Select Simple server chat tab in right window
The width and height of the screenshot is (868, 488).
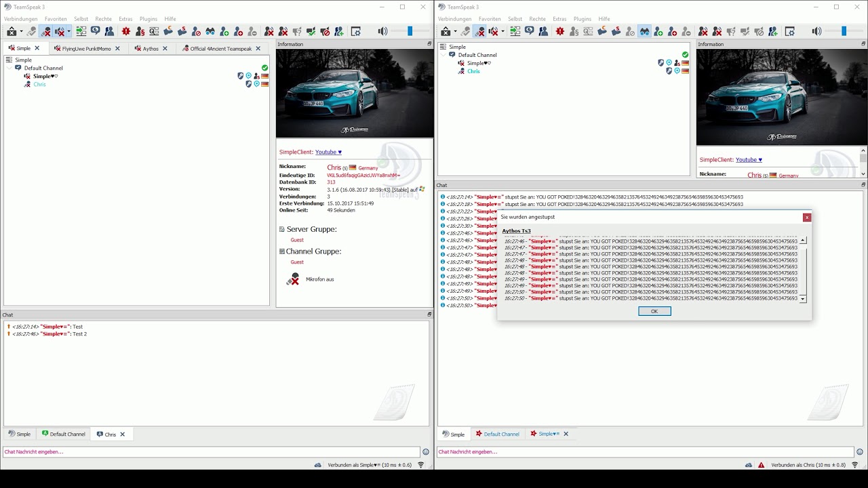pyautogui.click(x=454, y=434)
